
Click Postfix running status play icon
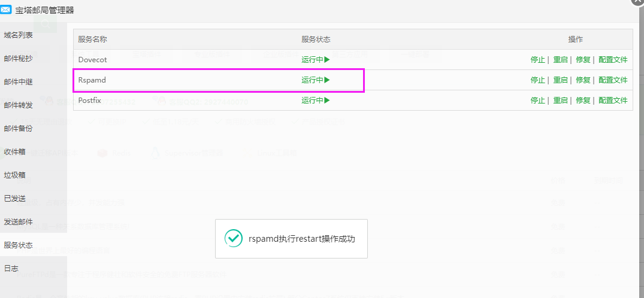(327, 100)
